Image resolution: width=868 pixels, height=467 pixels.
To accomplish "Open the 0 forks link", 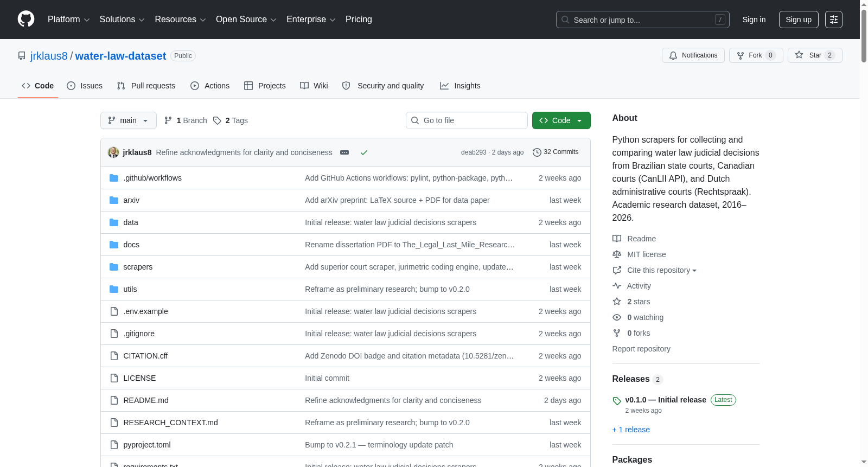I will coord(639,333).
